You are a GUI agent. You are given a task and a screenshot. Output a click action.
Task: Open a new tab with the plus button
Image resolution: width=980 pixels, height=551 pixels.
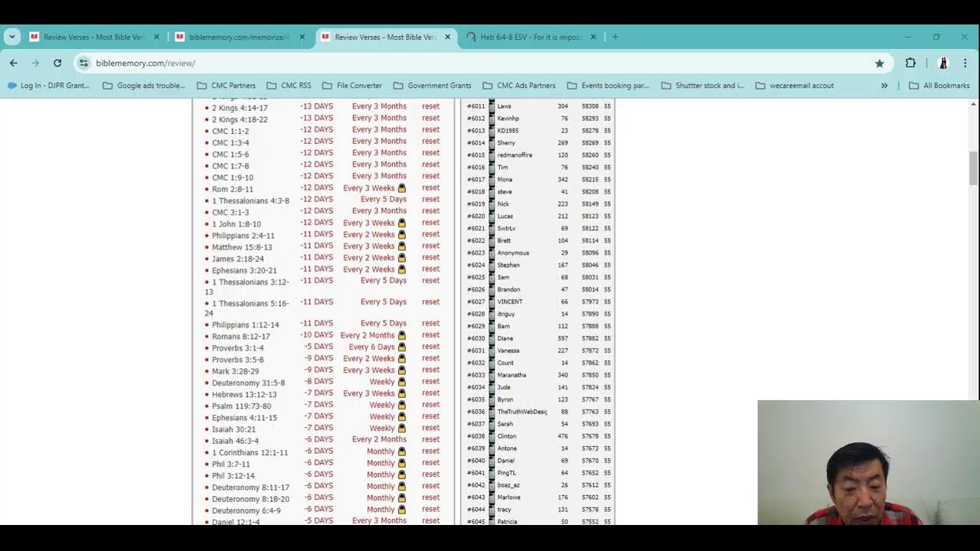[615, 37]
